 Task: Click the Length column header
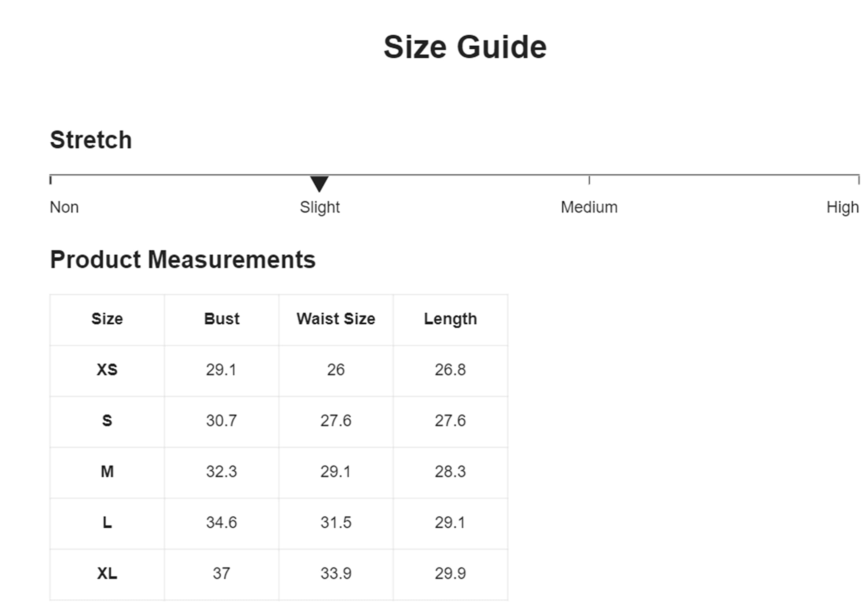pos(450,319)
